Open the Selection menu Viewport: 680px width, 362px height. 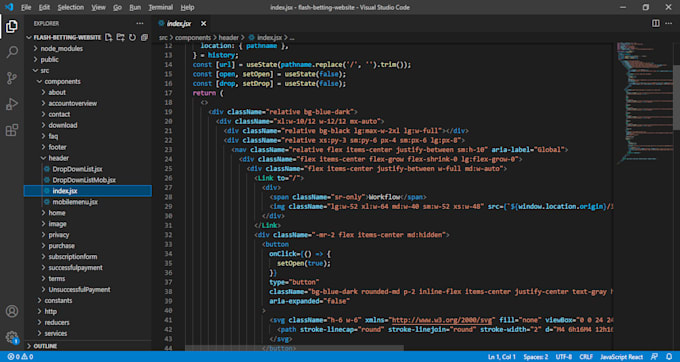coord(71,7)
